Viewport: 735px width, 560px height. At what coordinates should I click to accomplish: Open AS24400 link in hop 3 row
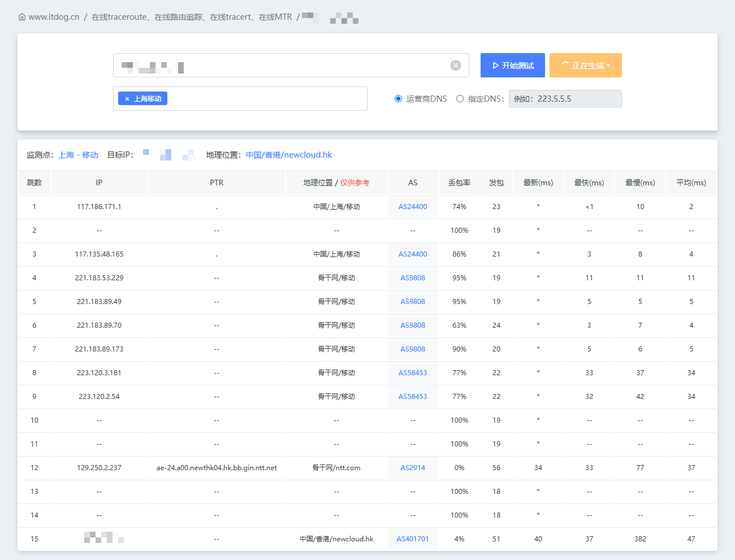coord(413,254)
